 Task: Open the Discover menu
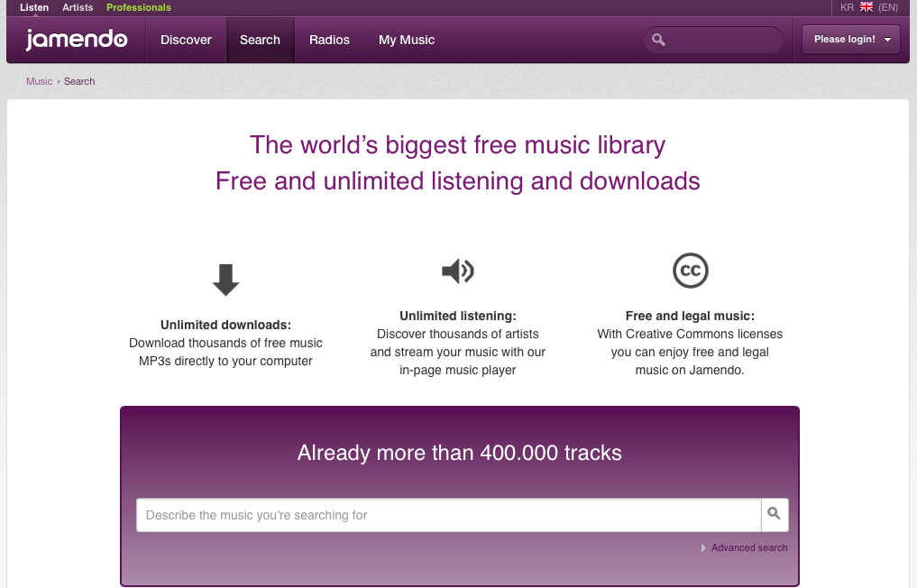186,40
